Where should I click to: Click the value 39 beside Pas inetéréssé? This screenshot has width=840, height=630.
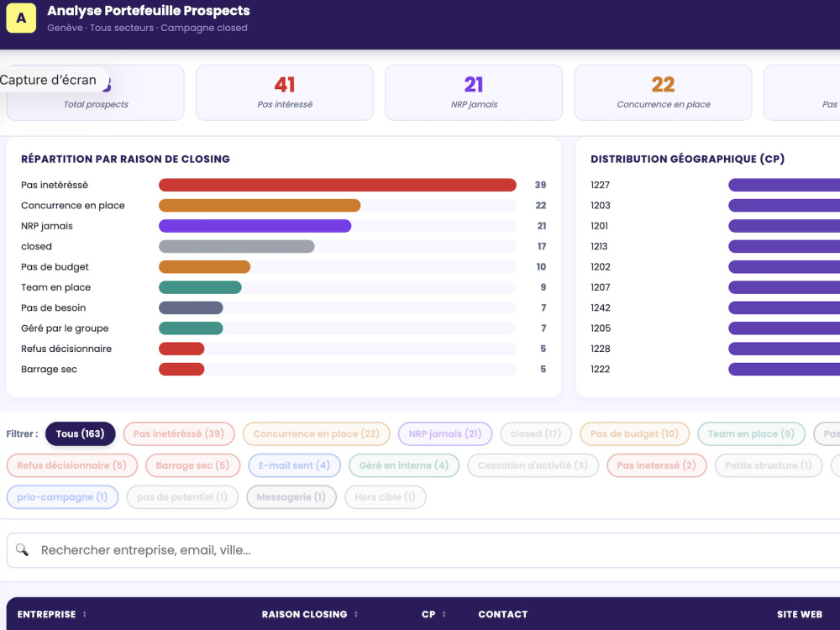(540, 185)
